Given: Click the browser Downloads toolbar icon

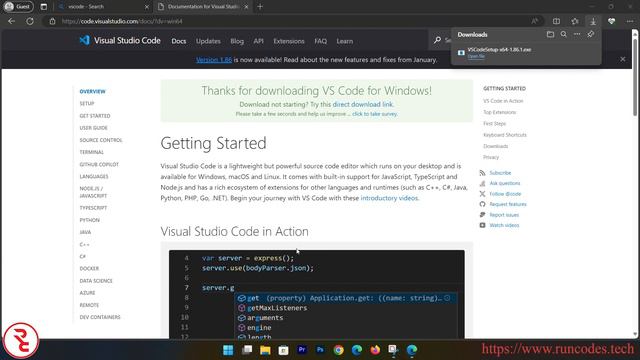Looking at the screenshot, I should [593, 21].
